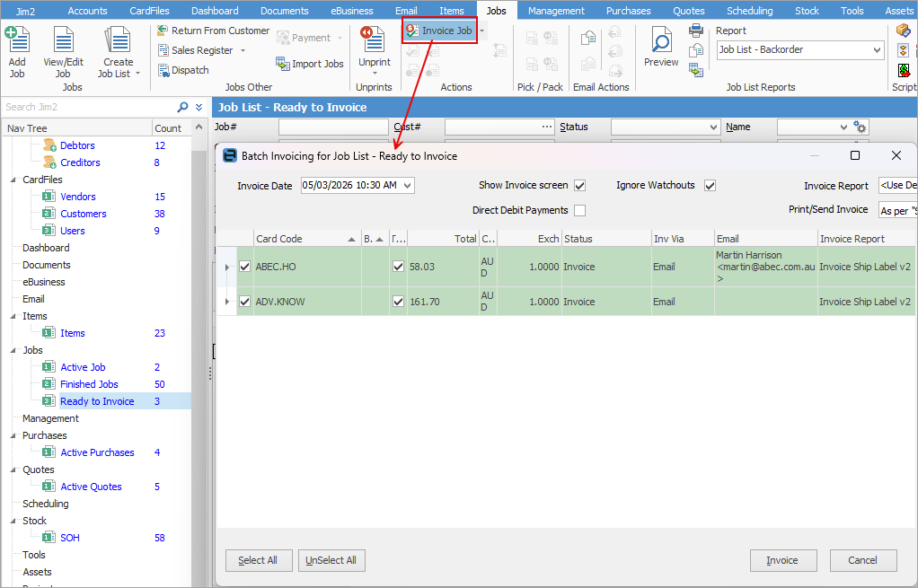Click the Debtors icon in Nav Tree
The width and height of the screenshot is (918, 588).
[49, 145]
